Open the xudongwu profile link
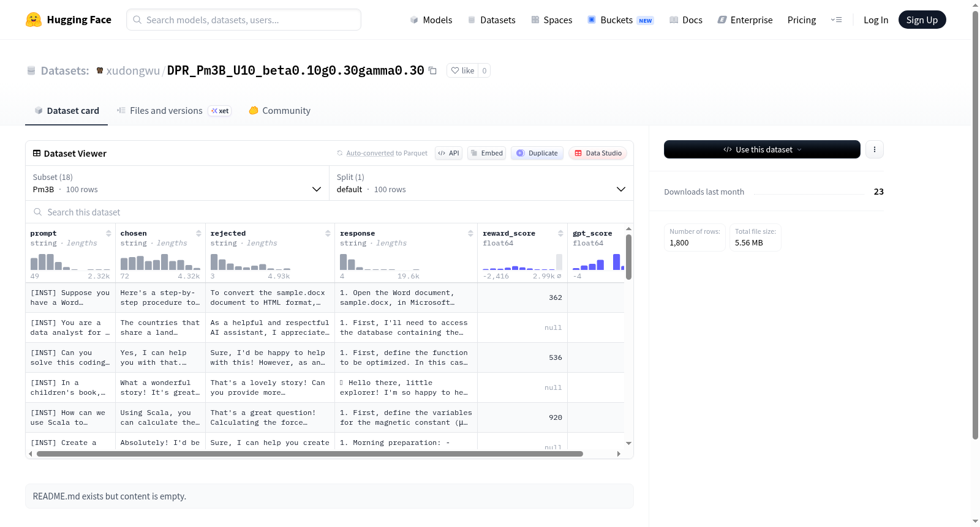 pyautogui.click(x=133, y=71)
